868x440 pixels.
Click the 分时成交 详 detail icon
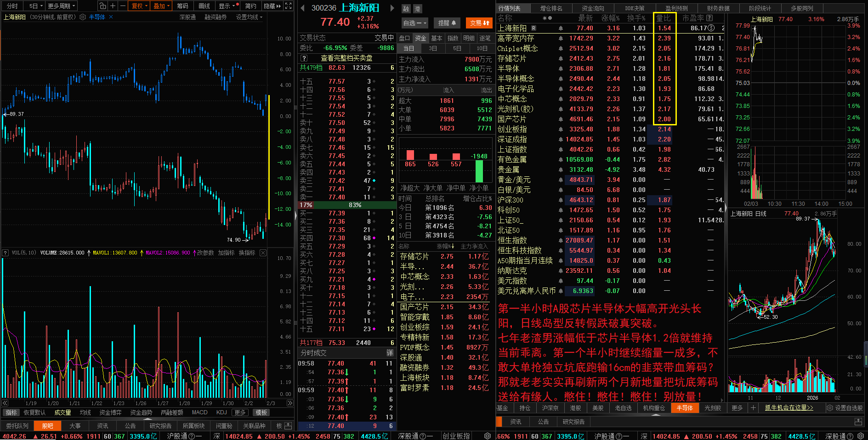[390, 353]
